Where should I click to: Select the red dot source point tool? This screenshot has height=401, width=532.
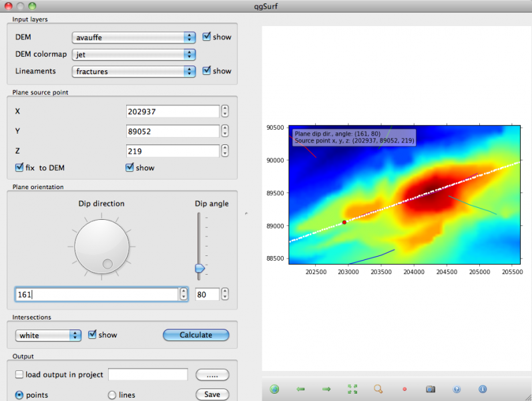(405, 389)
